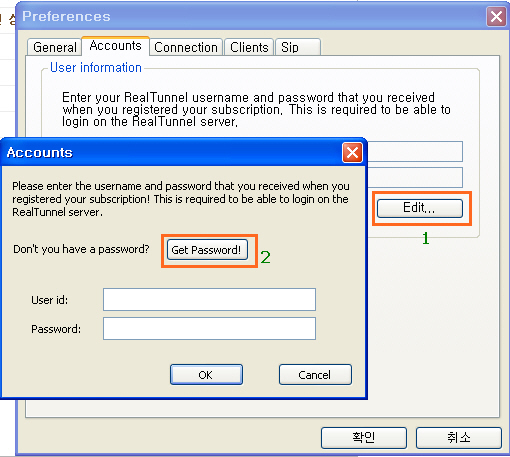The image size is (510, 457).
Task: Click the lower user information field in Preferences
Action: coord(415,177)
